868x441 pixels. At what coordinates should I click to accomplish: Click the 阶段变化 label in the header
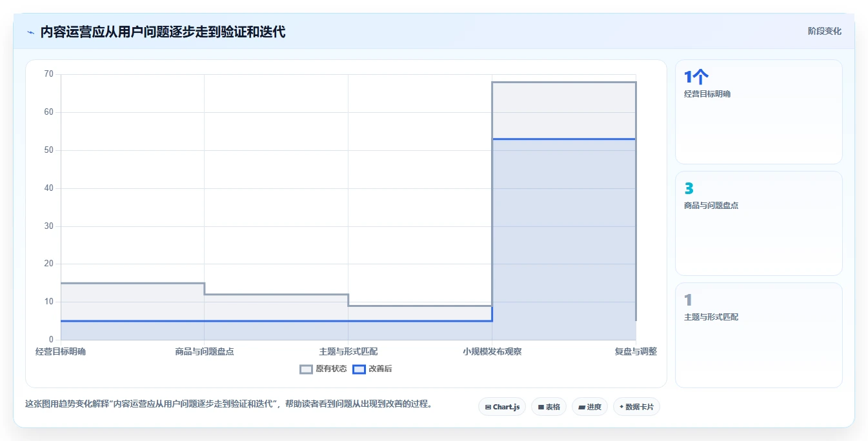(x=824, y=31)
